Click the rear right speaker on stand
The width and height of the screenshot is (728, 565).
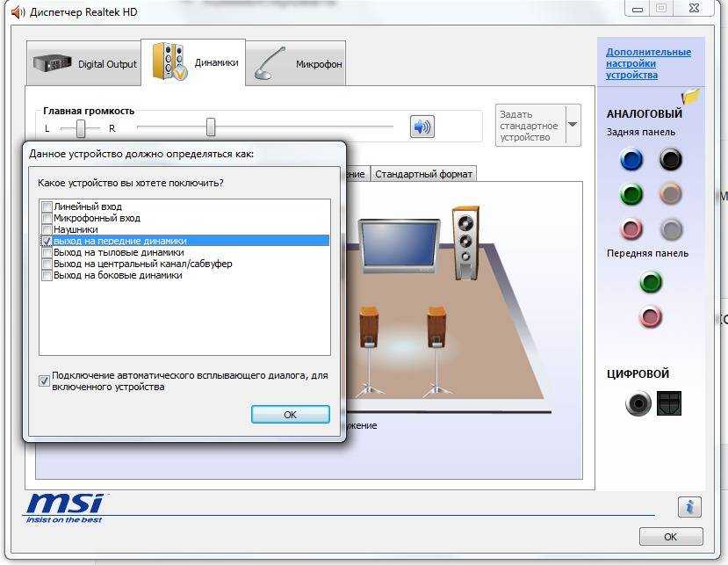(x=437, y=351)
